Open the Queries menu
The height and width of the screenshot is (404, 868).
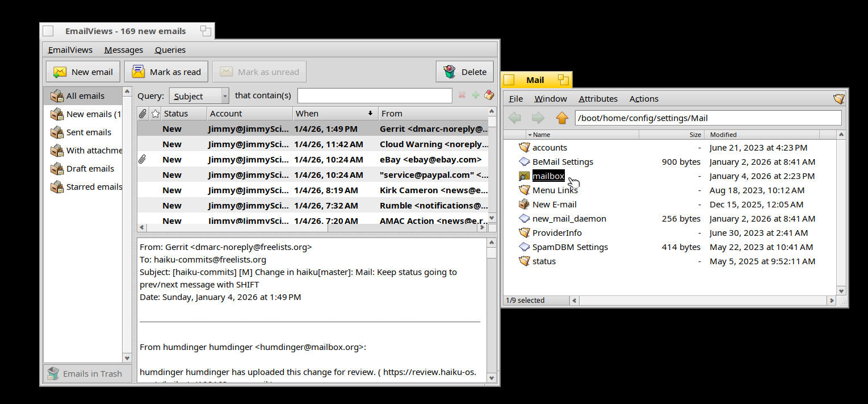(170, 50)
